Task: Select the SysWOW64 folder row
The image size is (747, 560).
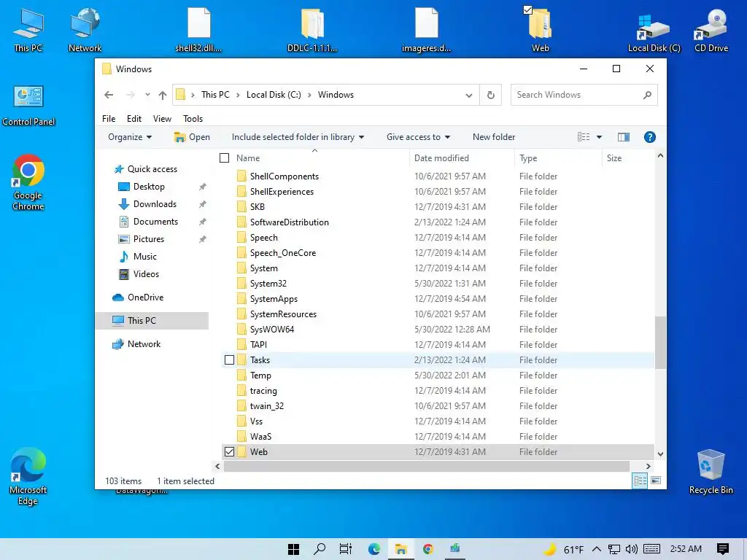Action: (438, 330)
